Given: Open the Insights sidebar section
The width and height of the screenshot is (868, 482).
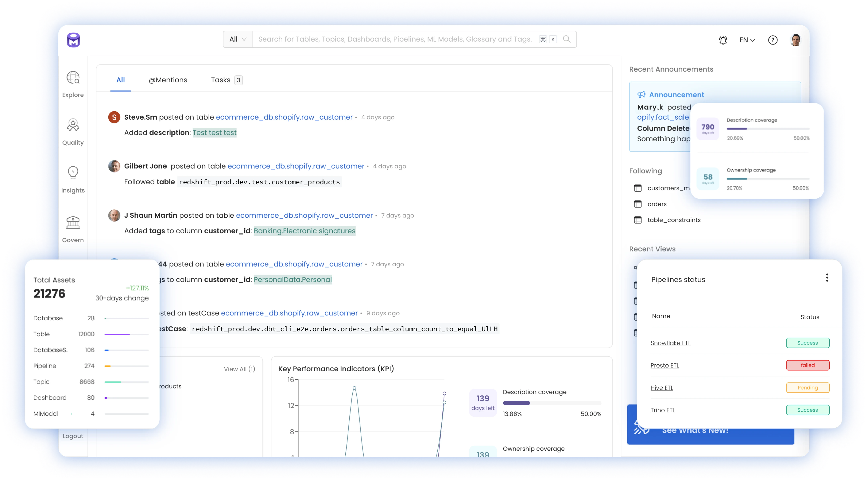Looking at the screenshot, I should tap(73, 180).
